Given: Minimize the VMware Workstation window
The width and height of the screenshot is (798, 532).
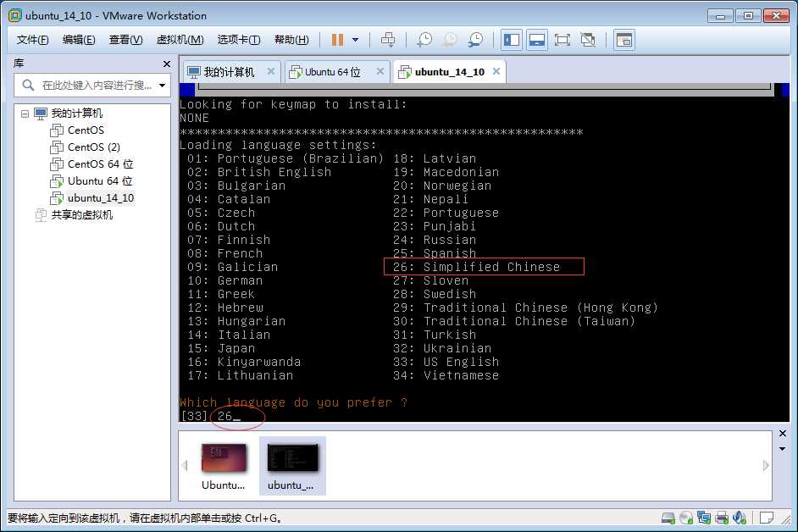Looking at the screenshot, I should (x=720, y=16).
